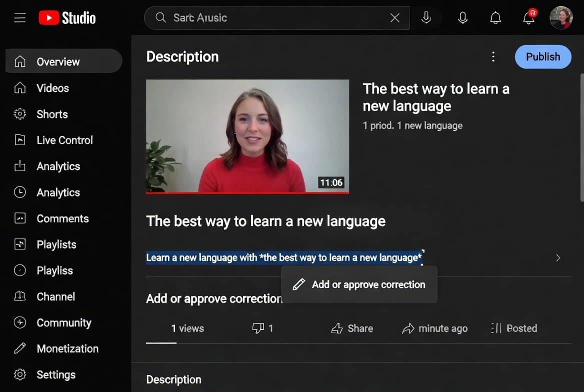The width and height of the screenshot is (584, 392).
Task: Switch to the Community section
Action: click(x=20, y=322)
